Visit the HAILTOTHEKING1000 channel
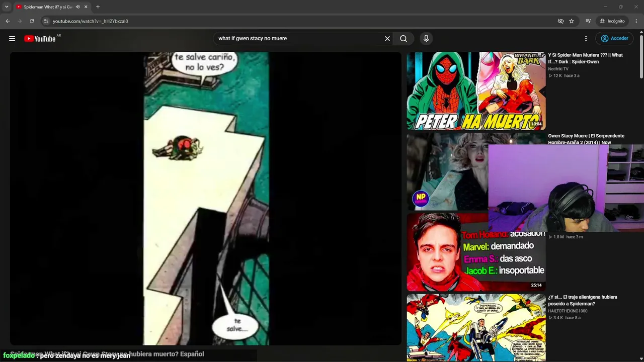644x362 pixels. coord(568,311)
